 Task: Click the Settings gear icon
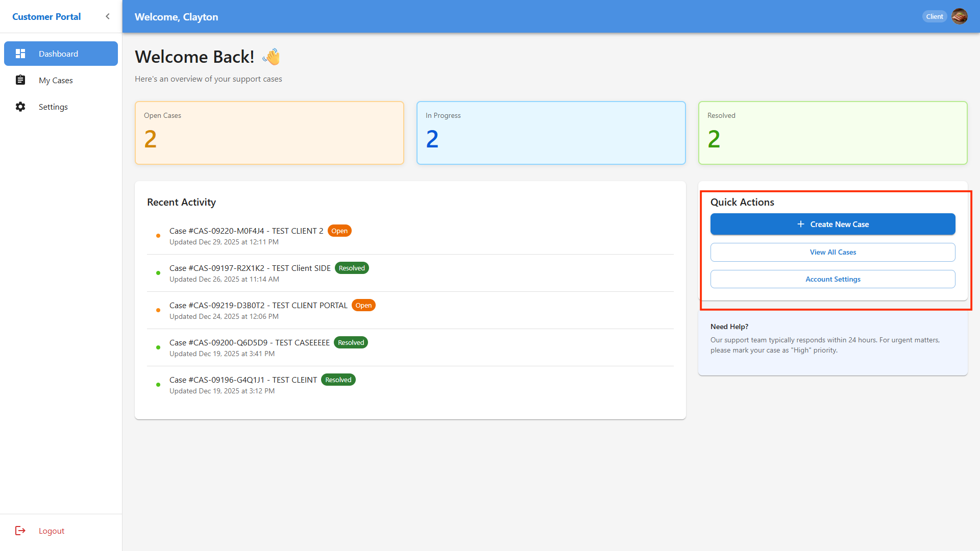click(x=20, y=107)
